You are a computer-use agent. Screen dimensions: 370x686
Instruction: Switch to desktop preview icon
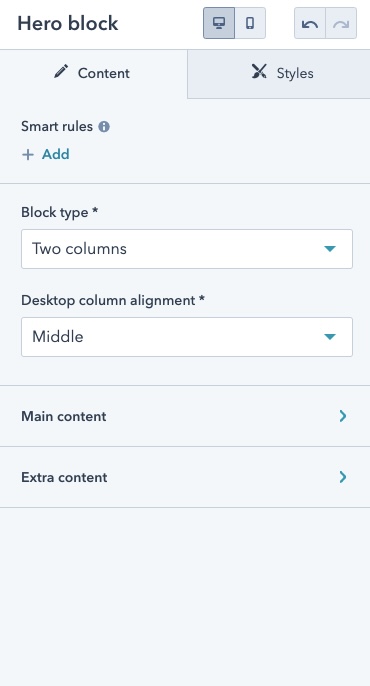tap(219, 23)
